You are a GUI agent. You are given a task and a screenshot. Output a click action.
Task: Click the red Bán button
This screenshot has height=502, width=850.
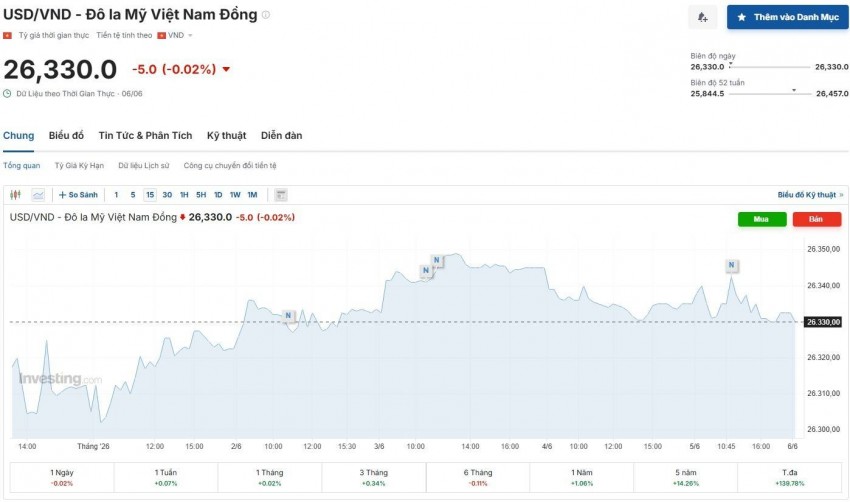click(817, 219)
